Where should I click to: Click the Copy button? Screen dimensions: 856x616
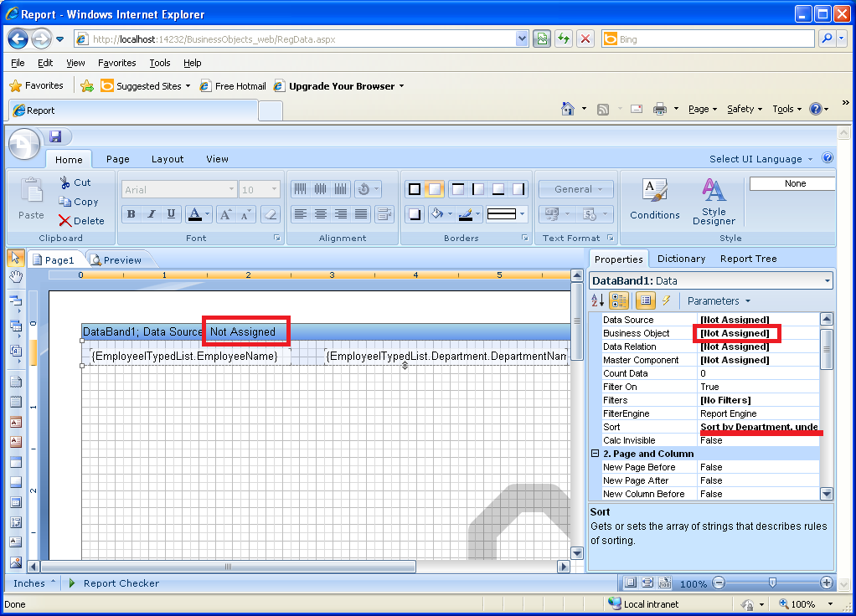[x=79, y=202]
